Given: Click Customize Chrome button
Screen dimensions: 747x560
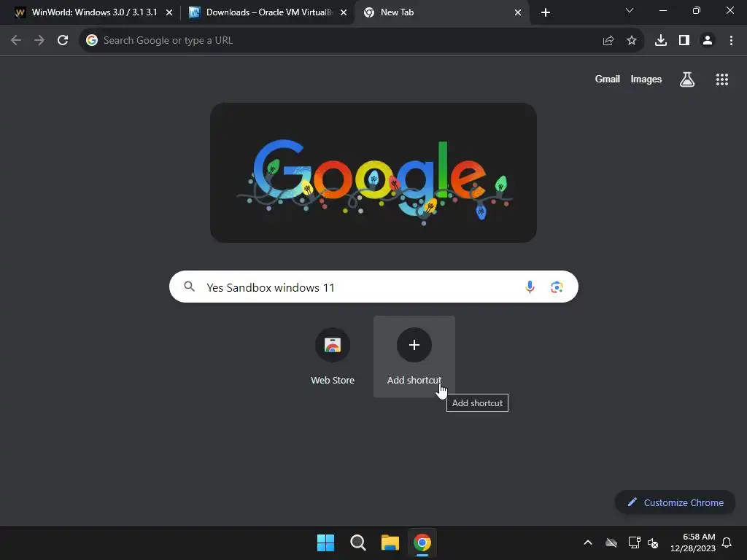Looking at the screenshot, I should pos(675,502).
